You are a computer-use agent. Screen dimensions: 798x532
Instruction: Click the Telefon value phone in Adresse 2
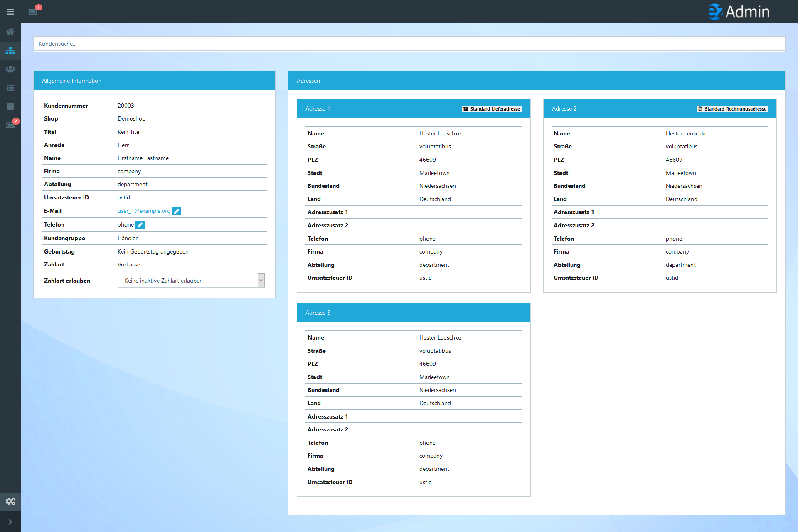674,239
